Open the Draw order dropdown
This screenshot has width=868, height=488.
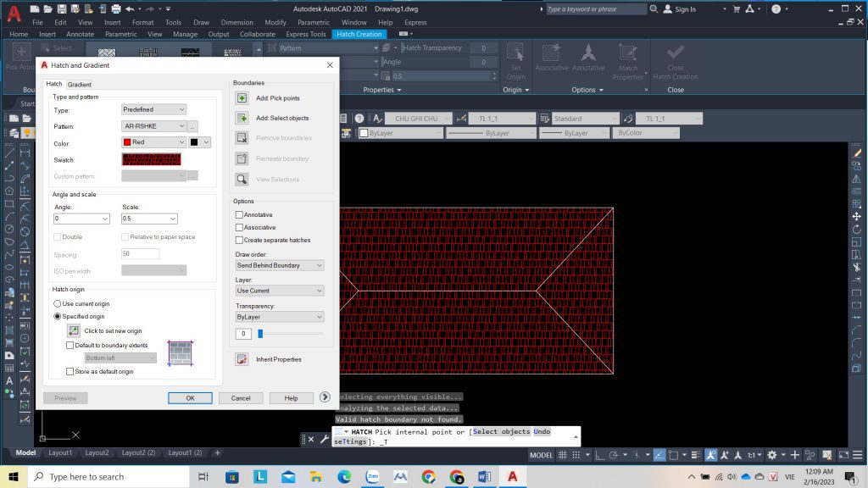point(280,265)
